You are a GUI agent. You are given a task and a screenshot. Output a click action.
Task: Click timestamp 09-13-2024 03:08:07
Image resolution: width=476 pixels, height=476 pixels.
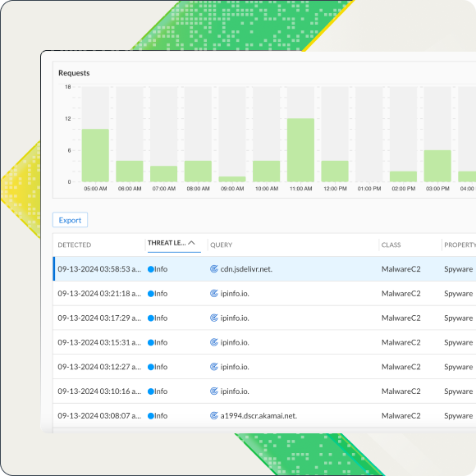click(99, 415)
